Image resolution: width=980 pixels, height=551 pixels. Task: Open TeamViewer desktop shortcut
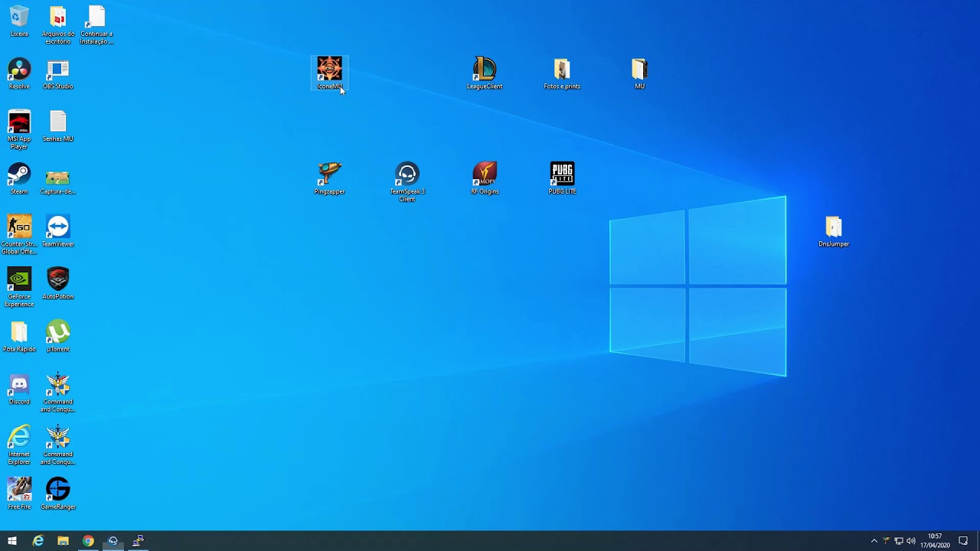click(x=58, y=231)
